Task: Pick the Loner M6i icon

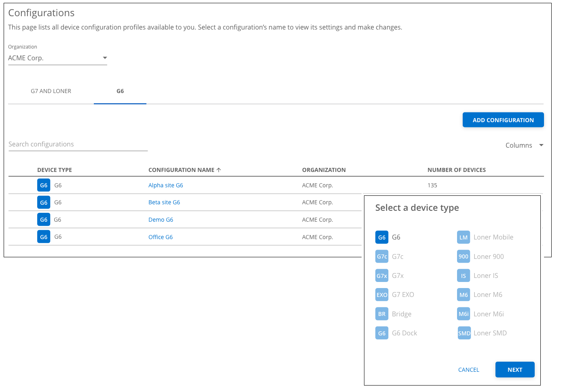Action: tap(464, 314)
